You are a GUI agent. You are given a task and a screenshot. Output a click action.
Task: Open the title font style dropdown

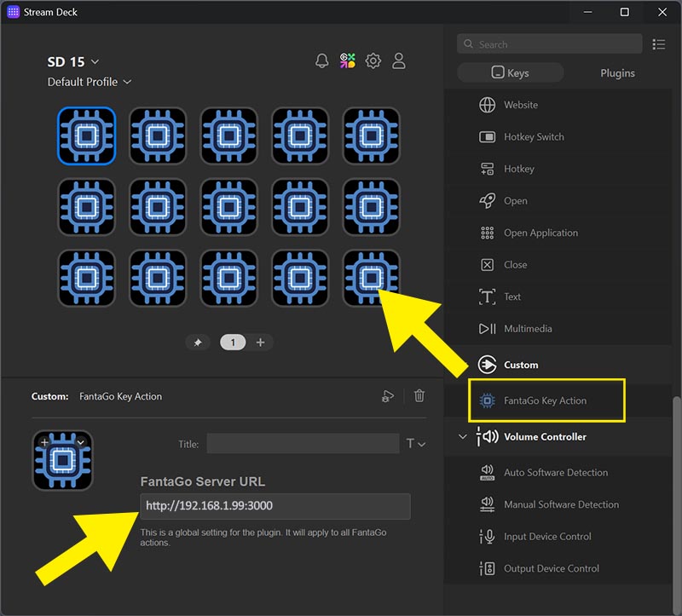click(x=415, y=443)
